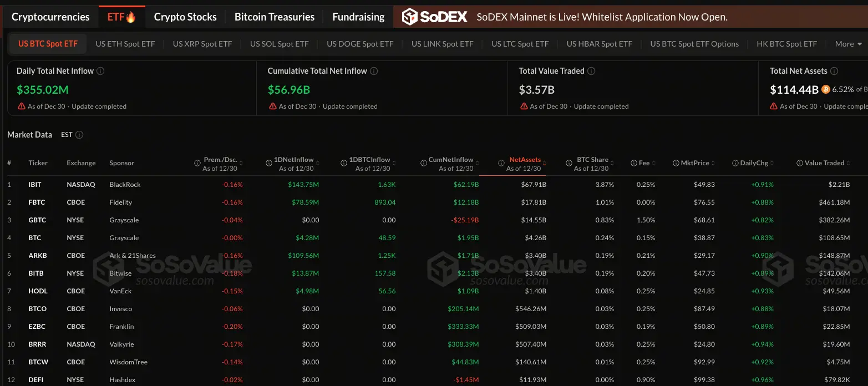Click the warning icon under Total Net Assets
868x386 pixels.
pyautogui.click(x=774, y=106)
